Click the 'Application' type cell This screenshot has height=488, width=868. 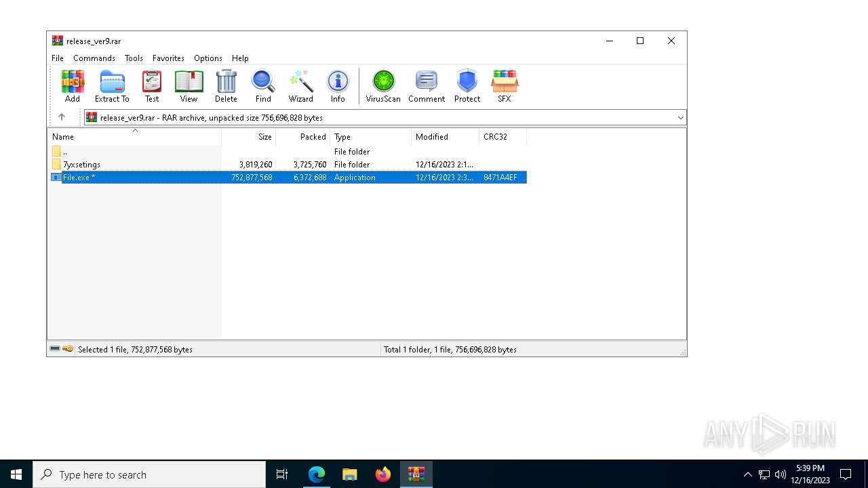click(x=355, y=178)
